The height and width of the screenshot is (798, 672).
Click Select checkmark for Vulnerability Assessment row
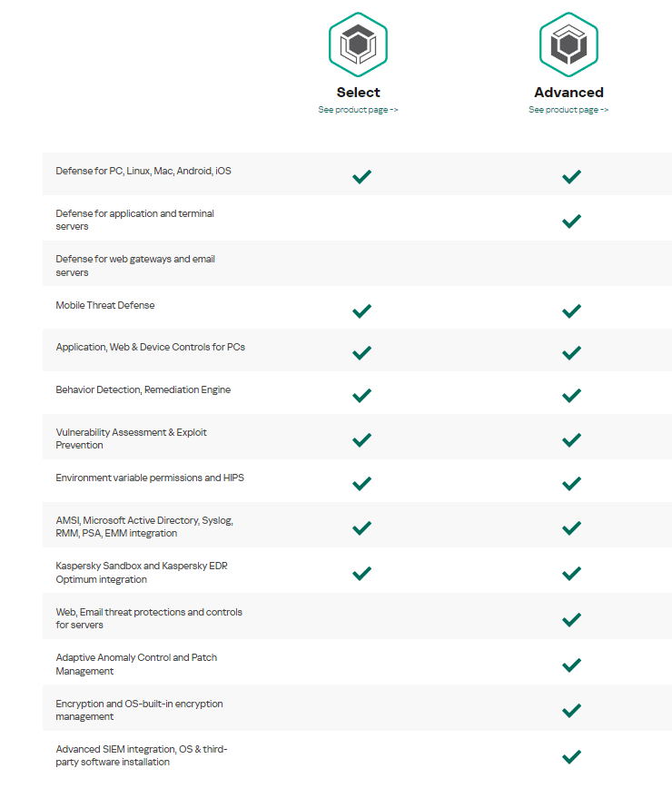(361, 439)
